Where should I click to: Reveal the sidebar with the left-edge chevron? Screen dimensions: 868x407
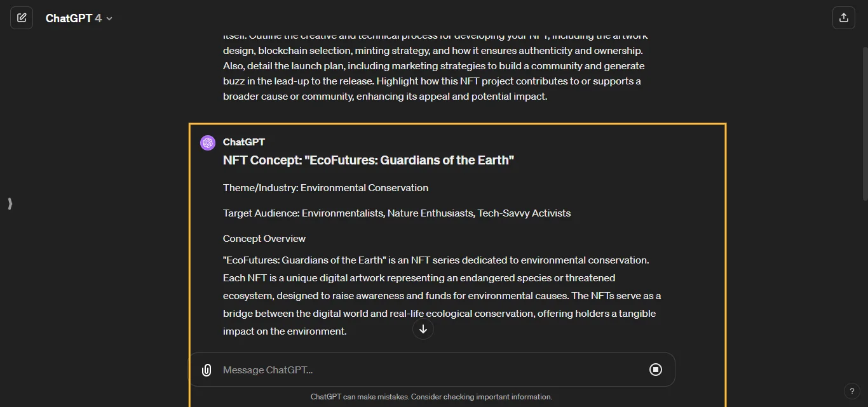coord(10,204)
